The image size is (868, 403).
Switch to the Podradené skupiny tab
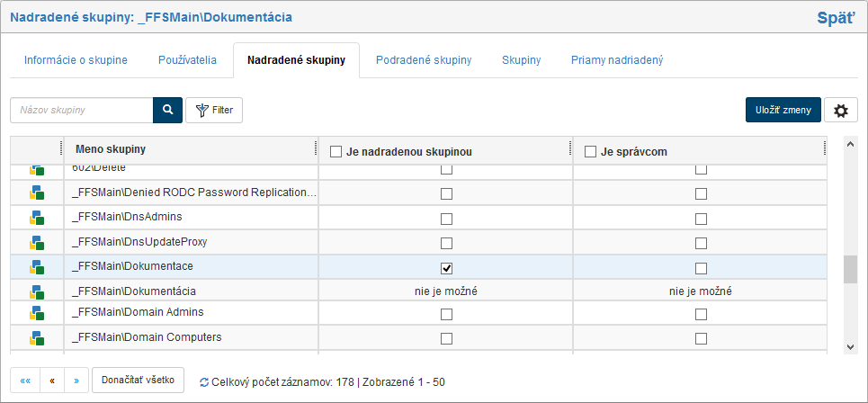pos(424,60)
